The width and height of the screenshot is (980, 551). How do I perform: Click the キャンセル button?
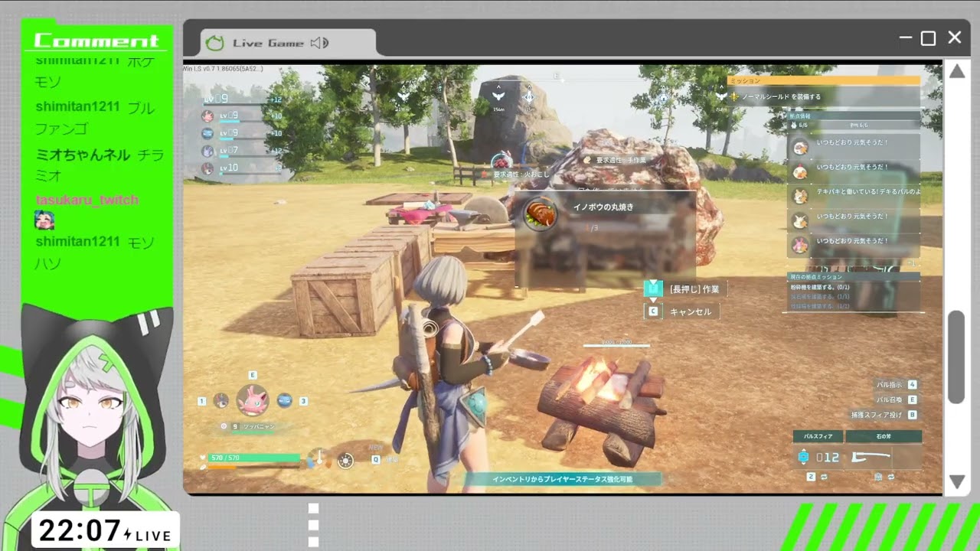click(691, 311)
